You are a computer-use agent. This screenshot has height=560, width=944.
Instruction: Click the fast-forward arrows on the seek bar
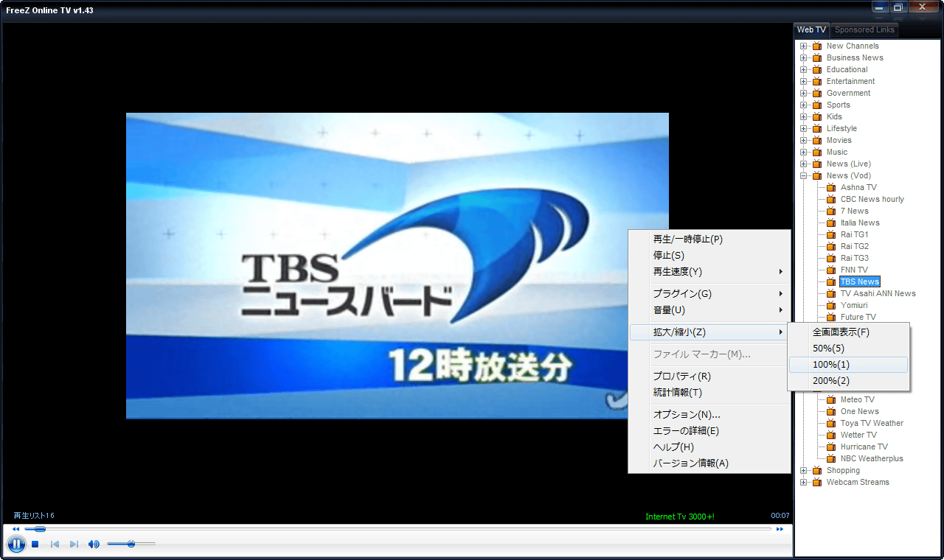[780, 529]
